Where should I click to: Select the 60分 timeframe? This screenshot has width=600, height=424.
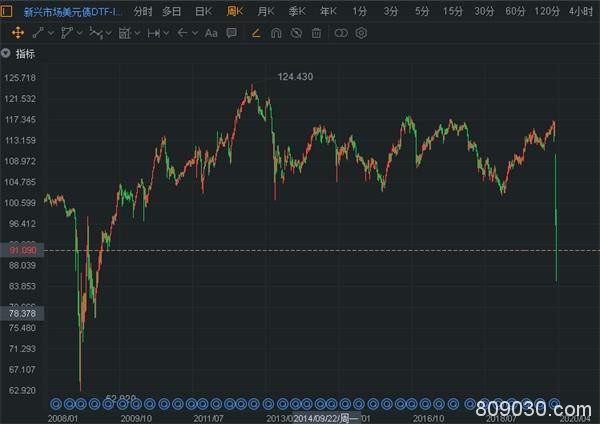[515, 11]
